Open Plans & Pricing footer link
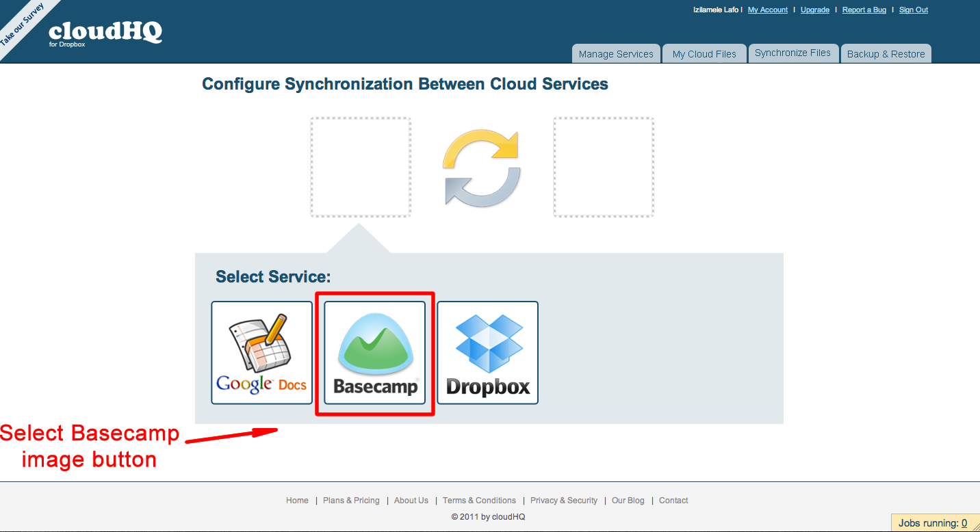The image size is (980, 532). [x=351, y=501]
